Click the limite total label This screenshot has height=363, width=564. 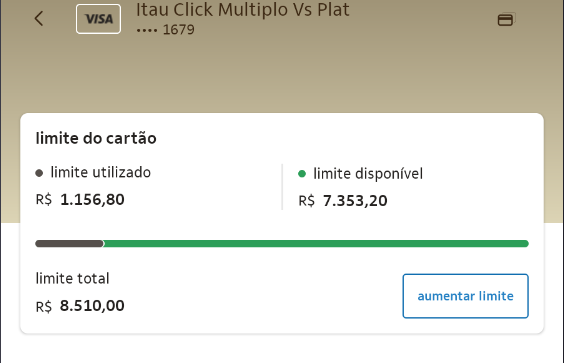(72, 278)
